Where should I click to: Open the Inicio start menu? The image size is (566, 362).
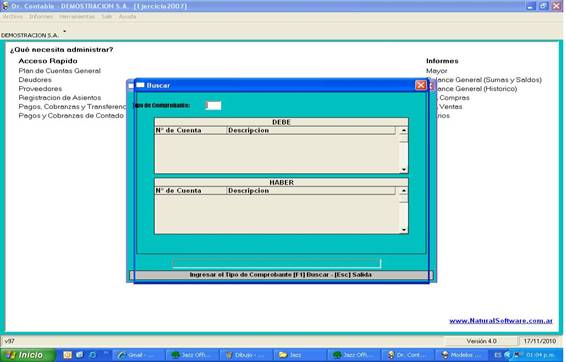click(x=28, y=355)
